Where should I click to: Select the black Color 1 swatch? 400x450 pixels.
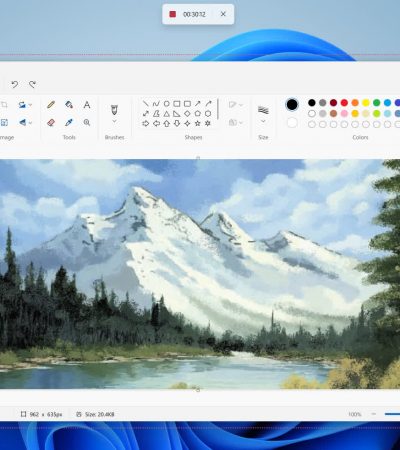pos(292,105)
